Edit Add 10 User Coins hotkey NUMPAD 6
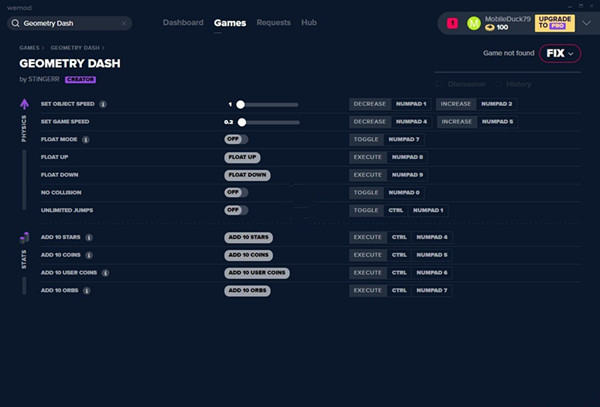600x407 pixels. 432,273
